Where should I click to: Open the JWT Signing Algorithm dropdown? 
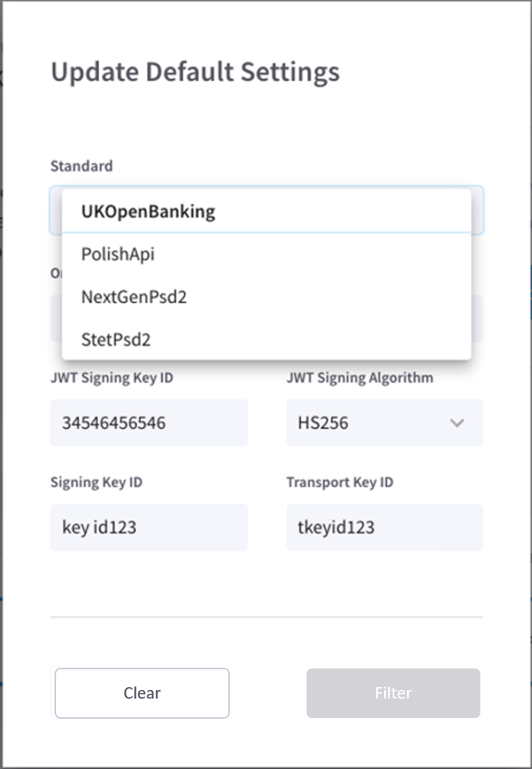pos(384,423)
